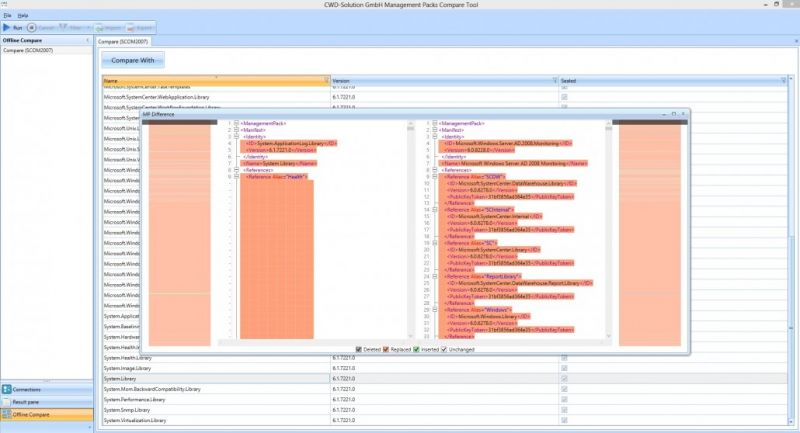
Task: Click the application icon in title bar
Action: click(4, 4)
